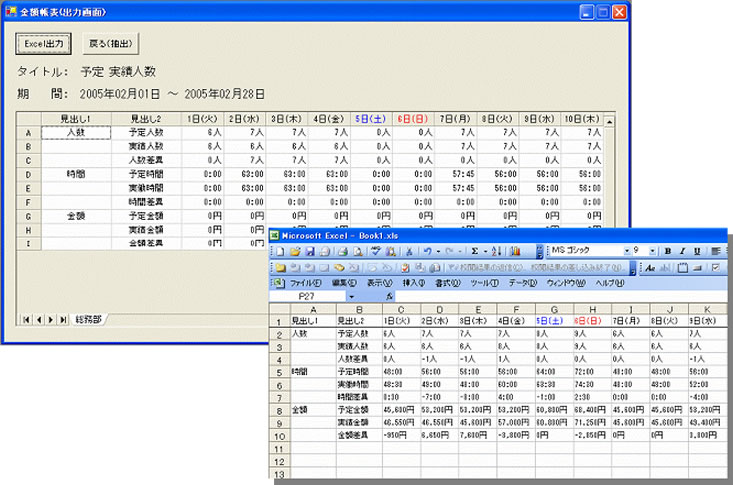Click the Print Preview icon in Excel
The image size is (733, 485).
tap(358, 251)
